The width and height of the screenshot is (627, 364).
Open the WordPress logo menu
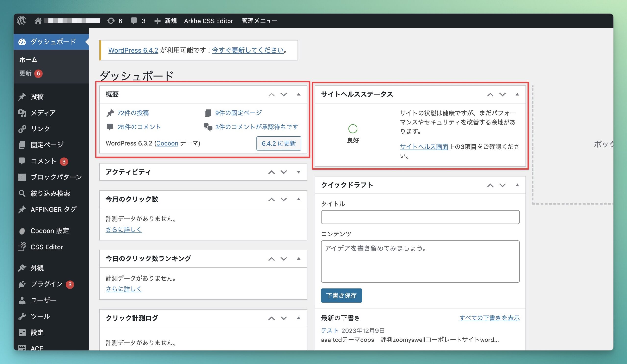[x=22, y=21]
